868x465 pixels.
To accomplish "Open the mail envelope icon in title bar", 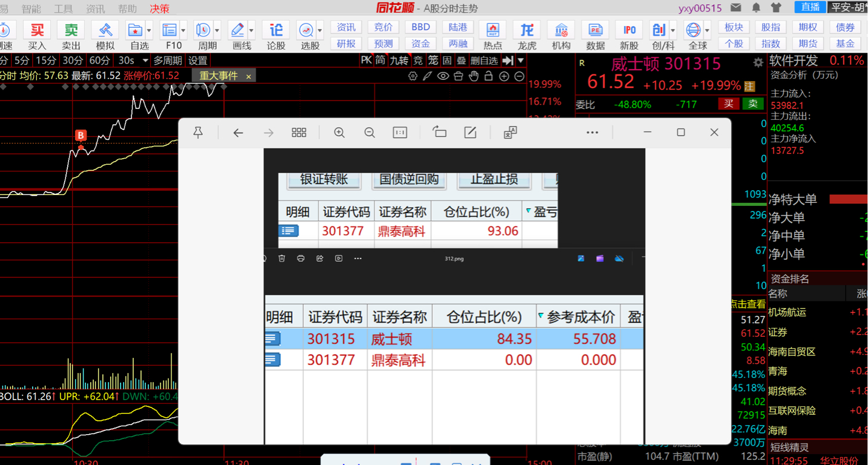I will click(736, 8).
